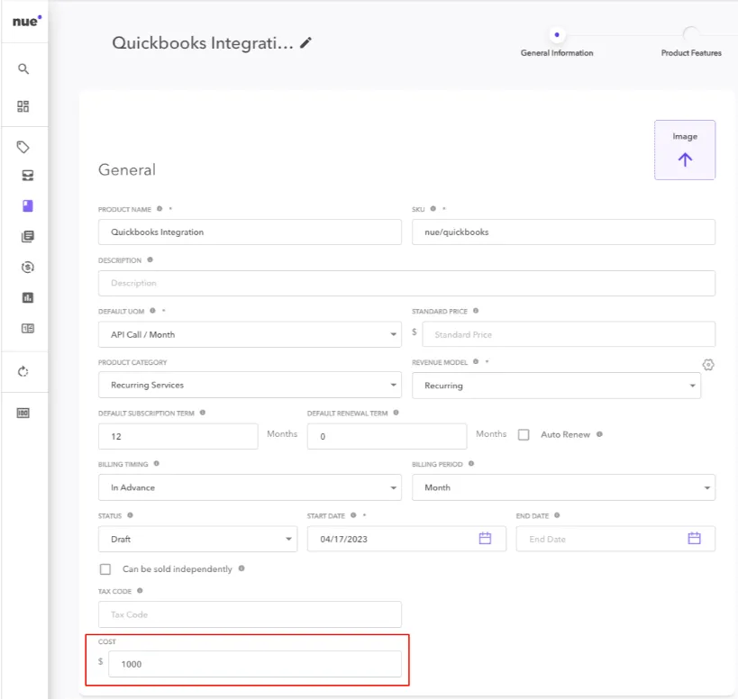The height and width of the screenshot is (700, 738).
Task: Select the purple product catalog book icon
Action: click(28, 206)
